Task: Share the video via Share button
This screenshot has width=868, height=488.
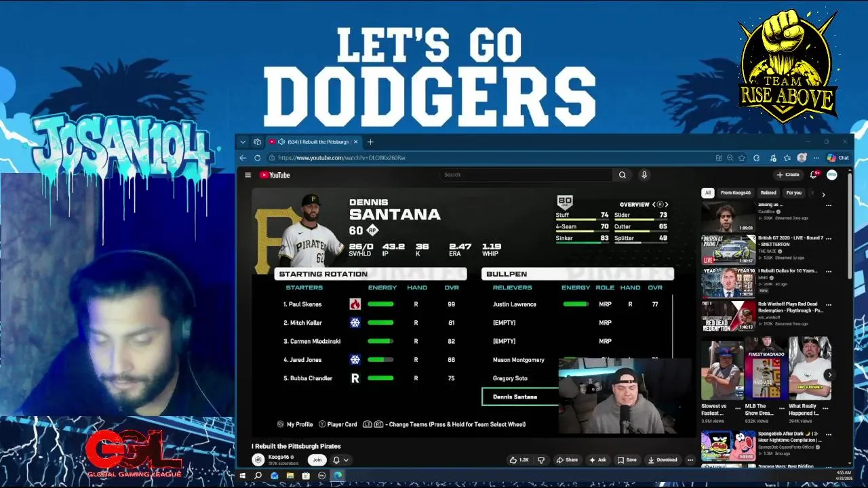Action: coord(567,460)
